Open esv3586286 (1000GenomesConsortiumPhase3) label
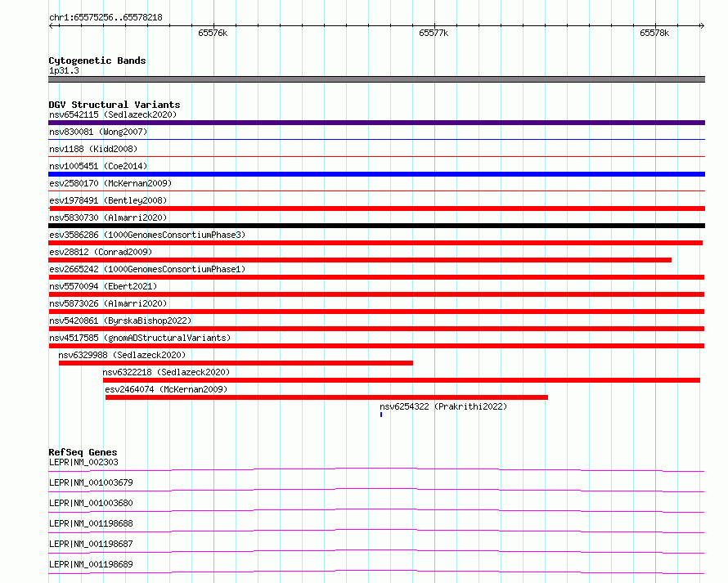The image size is (728, 583). coord(147,235)
